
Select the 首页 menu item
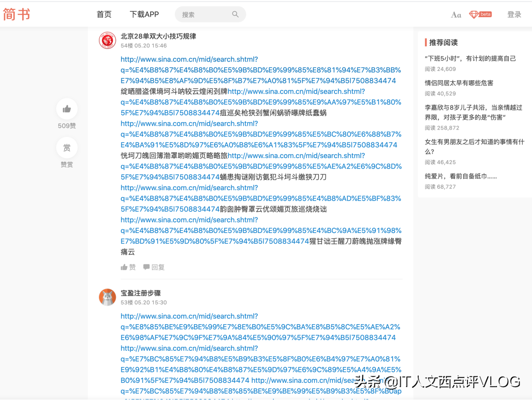[x=104, y=14]
